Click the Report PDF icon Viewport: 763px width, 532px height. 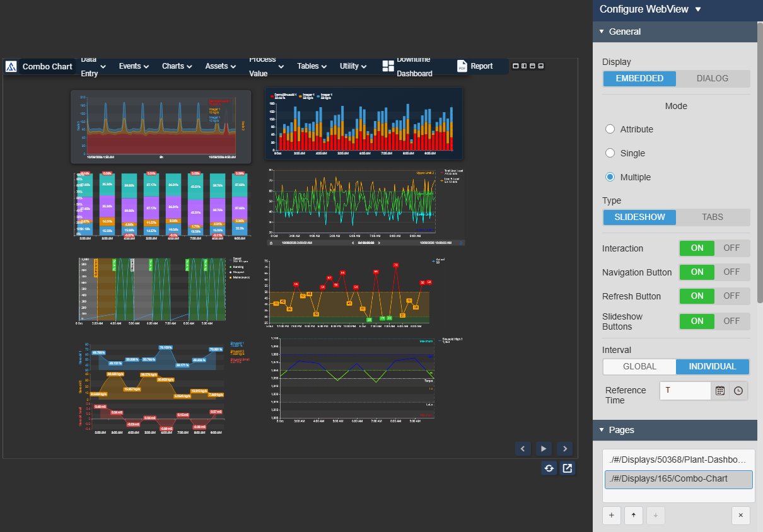point(462,66)
